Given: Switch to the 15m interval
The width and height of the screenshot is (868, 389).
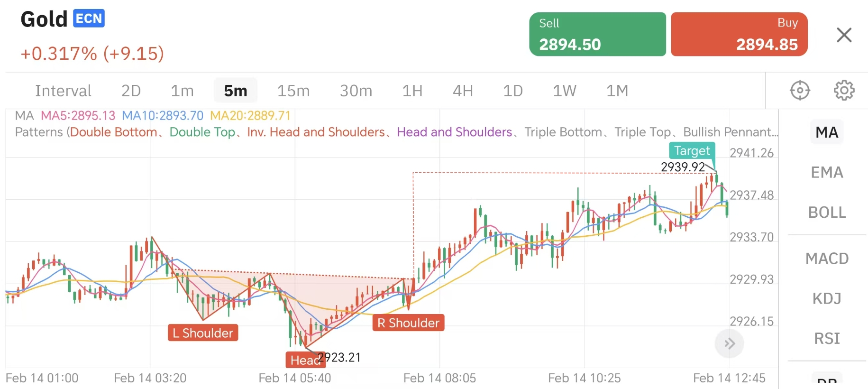Looking at the screenshot, I should coord(293,91).
